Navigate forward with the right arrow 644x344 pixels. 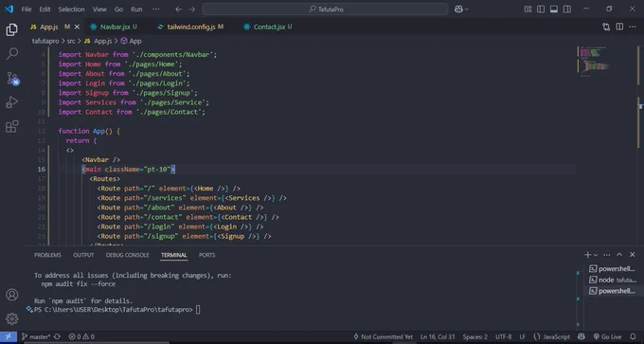click(x=192, y=9)
